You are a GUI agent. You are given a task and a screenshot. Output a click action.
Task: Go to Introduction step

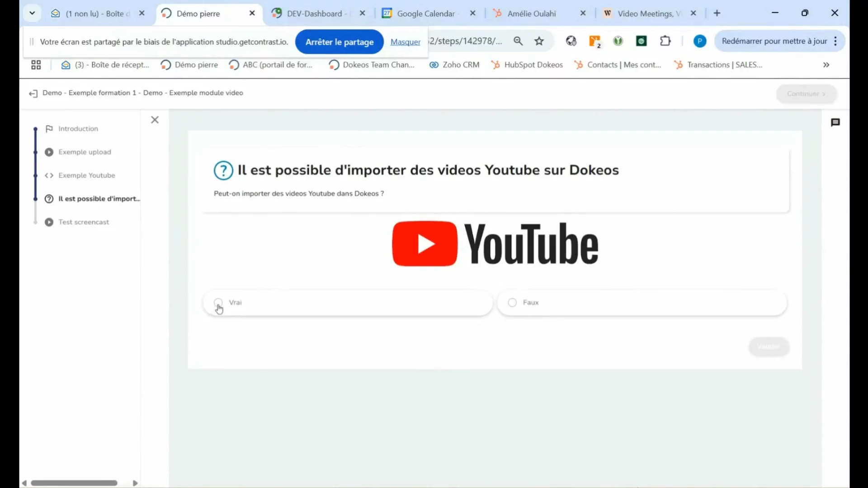coord(78,129)
